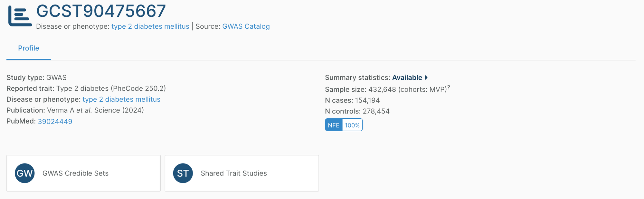Open type 2 diabetes link under Reported trait

tap(121, 99)
